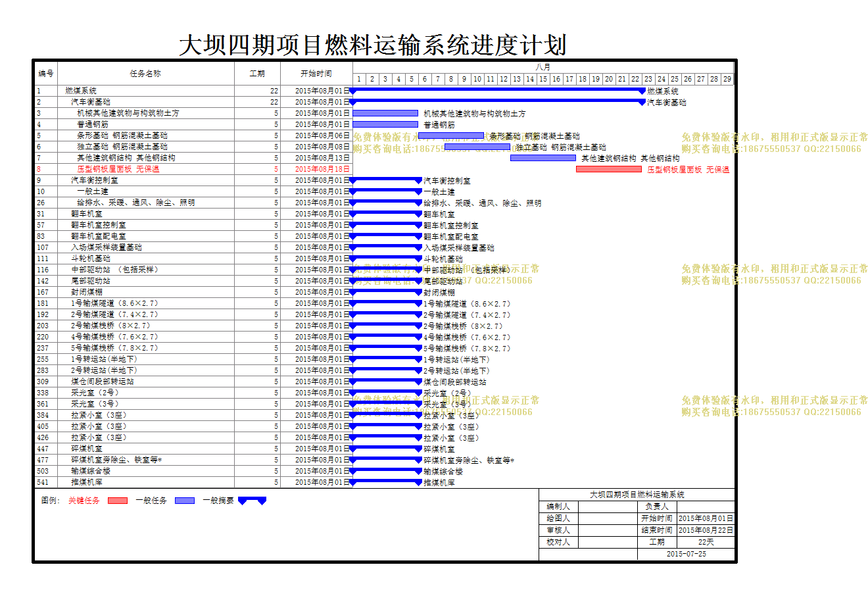Image resolution: width=868 pixels, height=594 pixels.
Task: Click the red 关键任务 legend swatch
Action: [118, 501]
